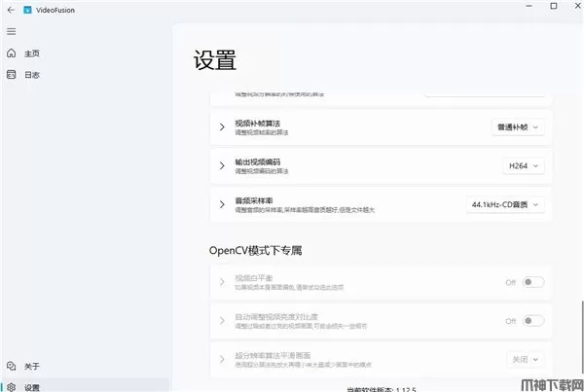Screen dimensions: 584x392
Task: Expand the 音频采样率 setting row chevron
Action: click(221, 204)
